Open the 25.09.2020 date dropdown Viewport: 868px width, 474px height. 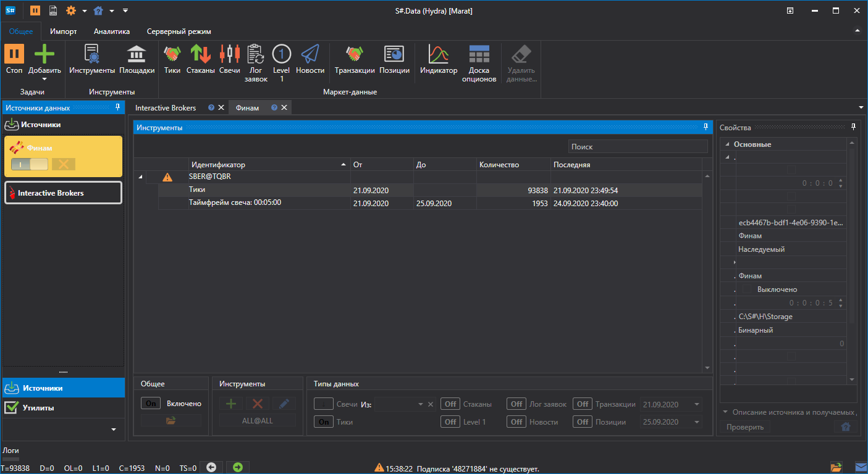pos(697,422)
